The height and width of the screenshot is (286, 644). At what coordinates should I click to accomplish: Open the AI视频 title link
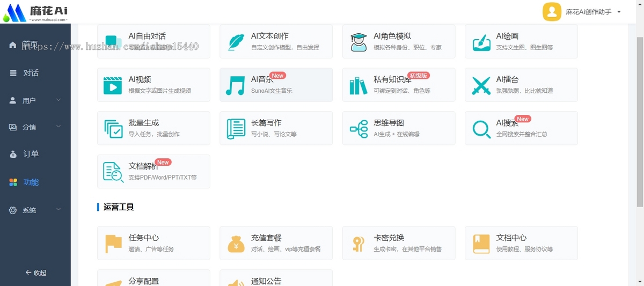pos(140,79)
